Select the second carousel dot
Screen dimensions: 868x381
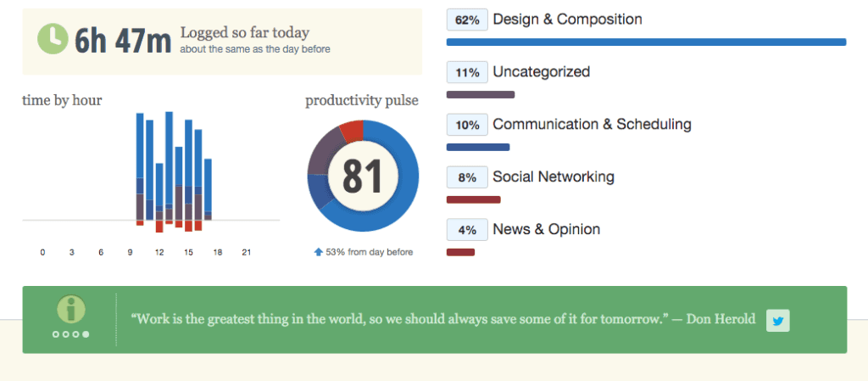65,334
